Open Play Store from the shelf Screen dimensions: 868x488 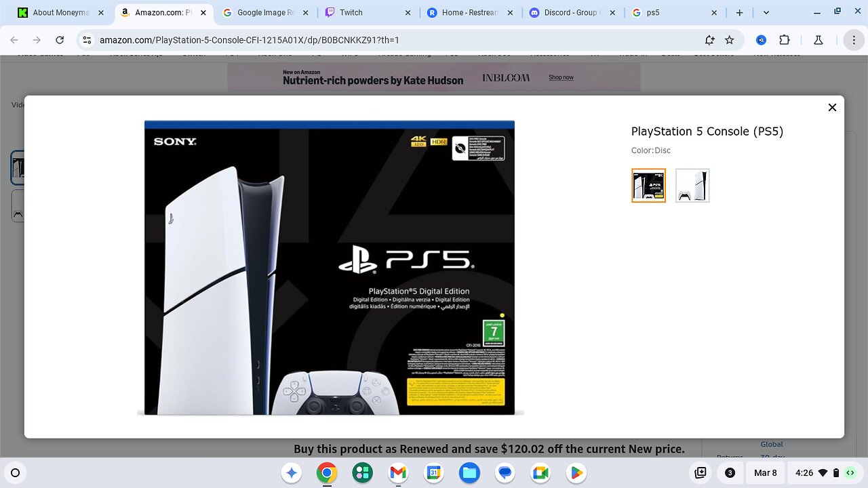tap(576, 473)
